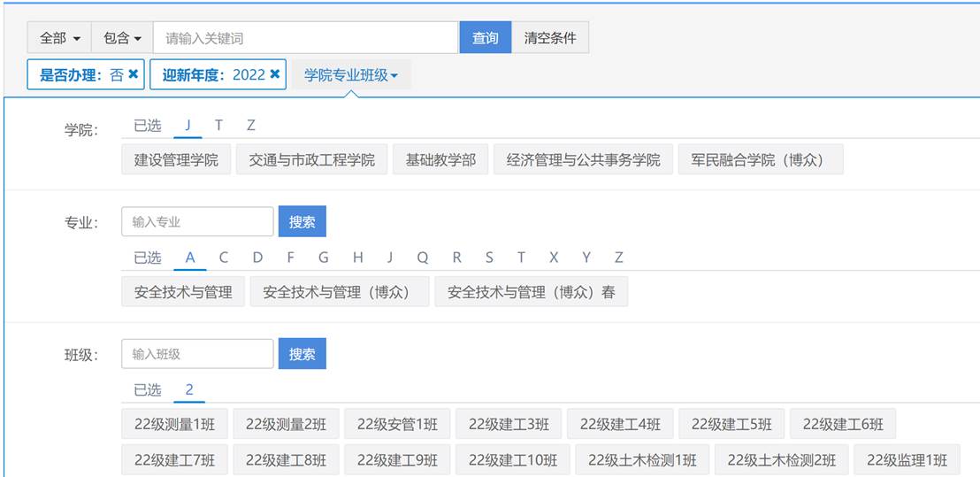Image resolution: width=980 pixels, height=477 pixels.
Task: Switch to letter Z tab in 专业
Action: click(618, 258)
